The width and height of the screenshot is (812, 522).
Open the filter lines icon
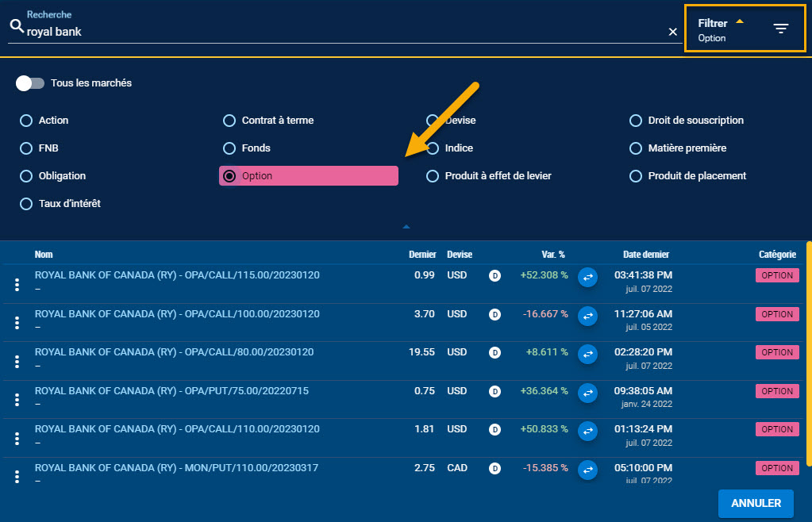[781, 29]
